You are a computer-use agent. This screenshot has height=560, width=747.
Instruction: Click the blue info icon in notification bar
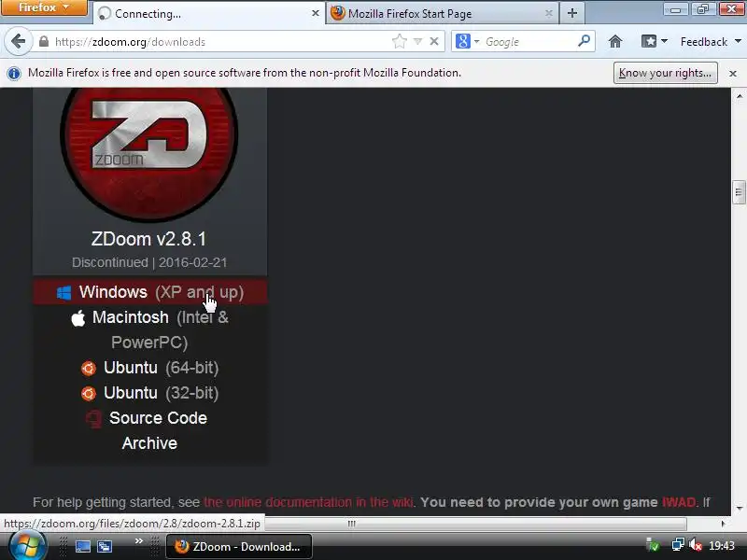14,74
